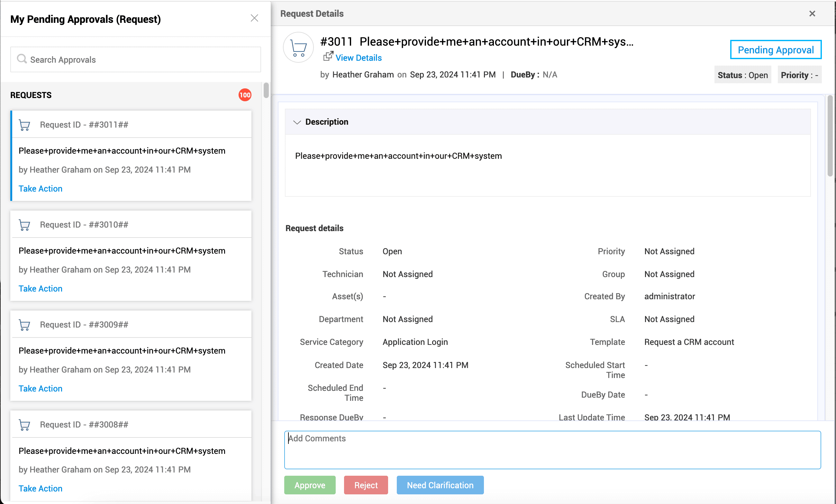836x504 pixels.
Task: Click cart icon of request #3011 card
Action: pos(24,125)
